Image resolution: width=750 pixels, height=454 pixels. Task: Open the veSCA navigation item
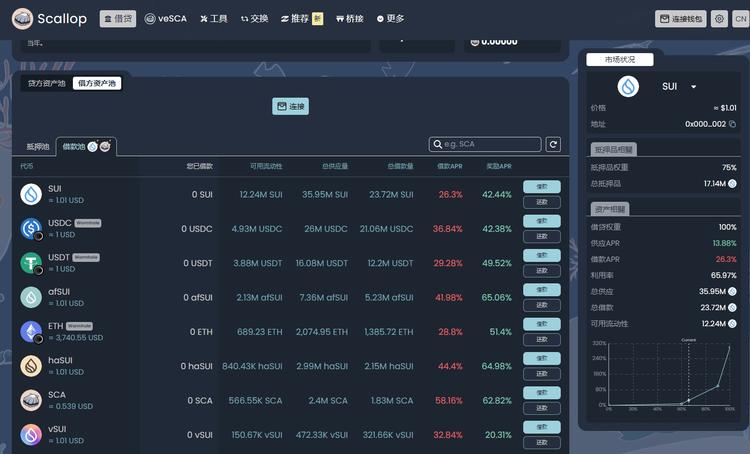pos(164,19)
